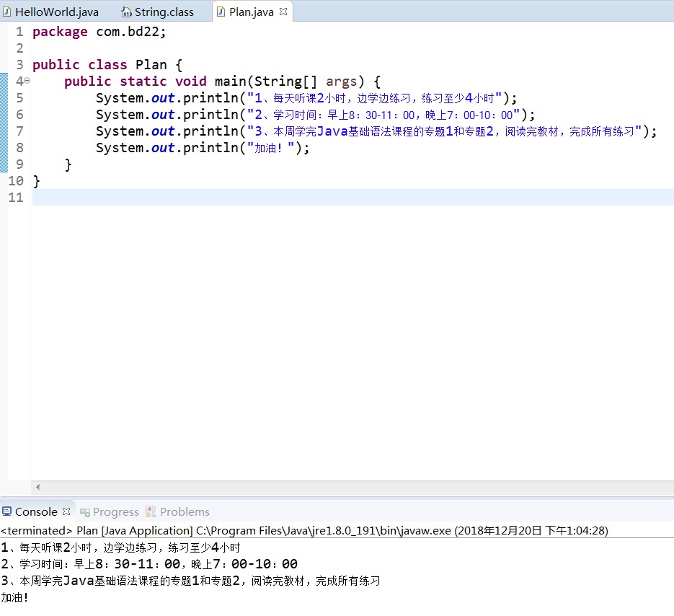The height and width of the screenshot is (616, 674).
Task: Click the Console view icon
Action: point(6,511)
